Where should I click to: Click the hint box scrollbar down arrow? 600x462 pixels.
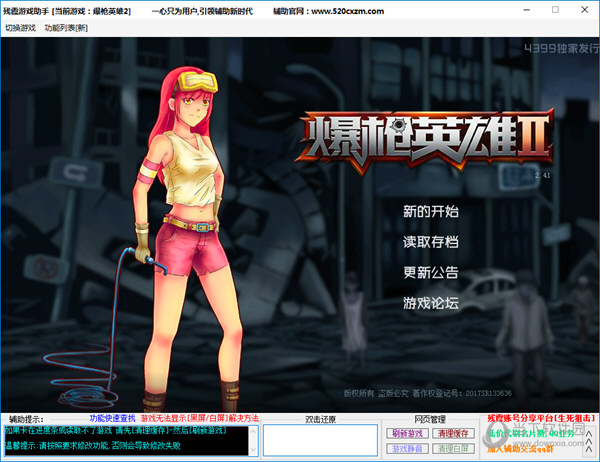click(253, 450)
